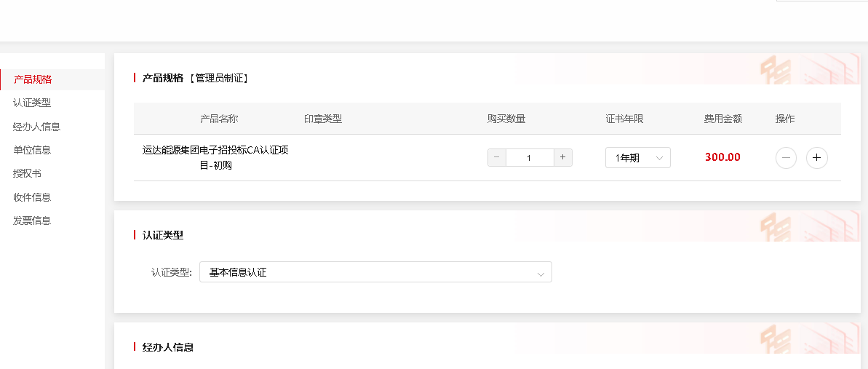Open 发票信息 from the sidebar
This screenshot has width=868, height=369.
(32, 221)
